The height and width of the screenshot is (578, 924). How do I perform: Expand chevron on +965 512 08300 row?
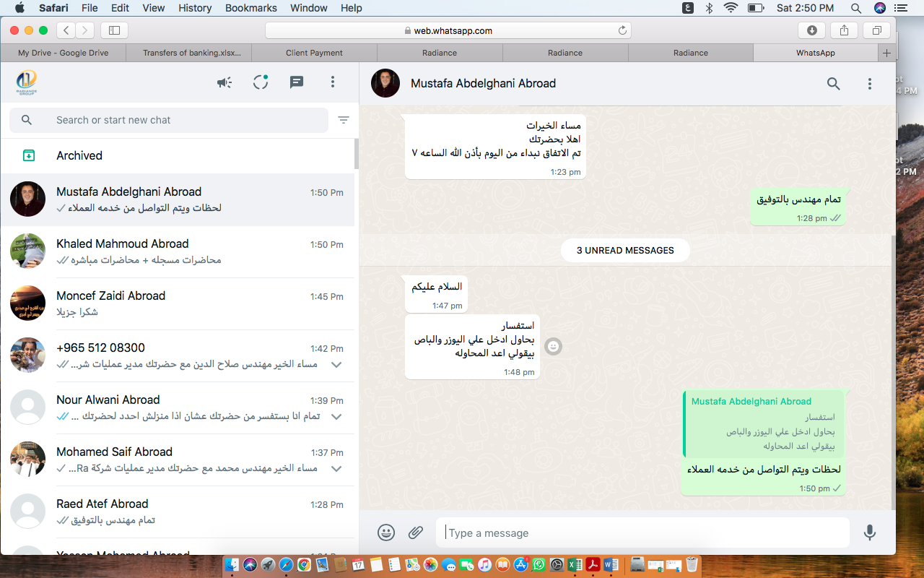pos(336,364)
